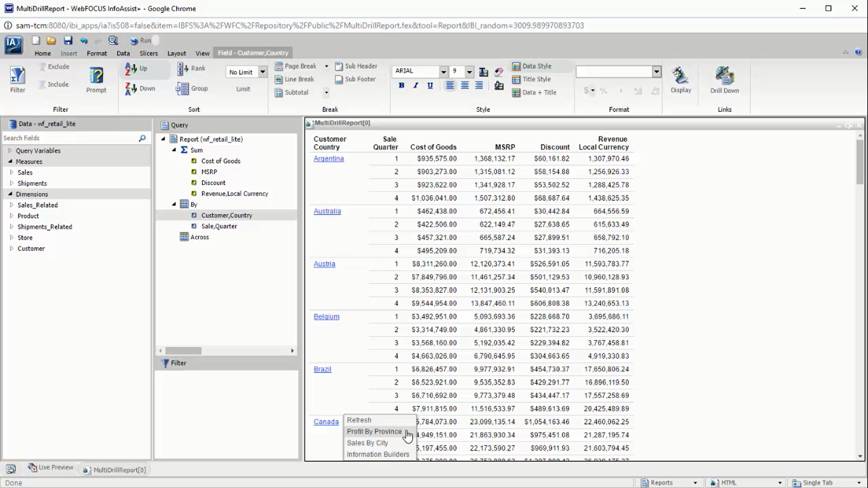Create a new report with the New icon

tap(36, 41)
